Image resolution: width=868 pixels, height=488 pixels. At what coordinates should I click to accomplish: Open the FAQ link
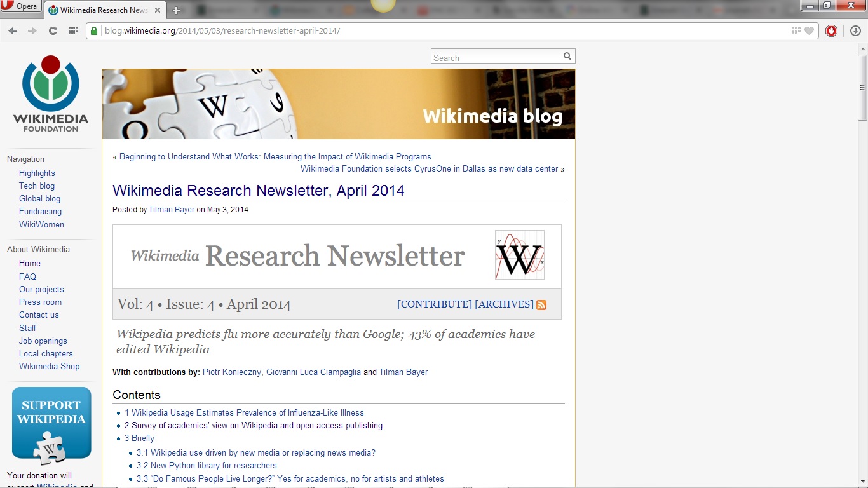tap(27, 276)
